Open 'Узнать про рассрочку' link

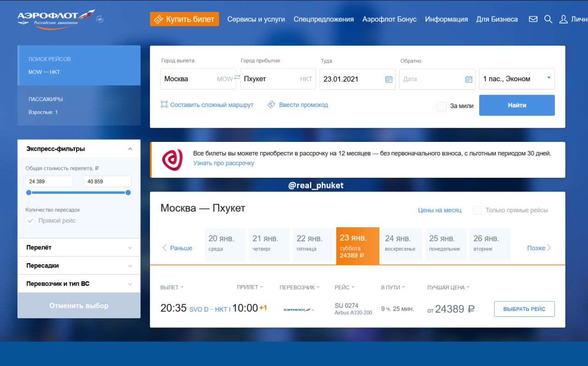(224, 163)
